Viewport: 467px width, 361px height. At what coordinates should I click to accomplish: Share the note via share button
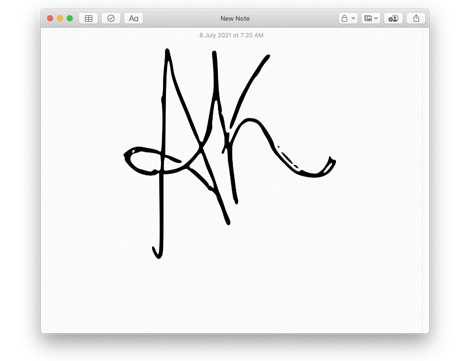click(416, 18)
